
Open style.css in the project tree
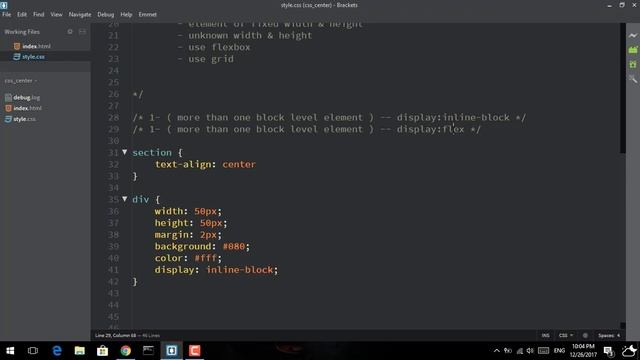[24, 119]
